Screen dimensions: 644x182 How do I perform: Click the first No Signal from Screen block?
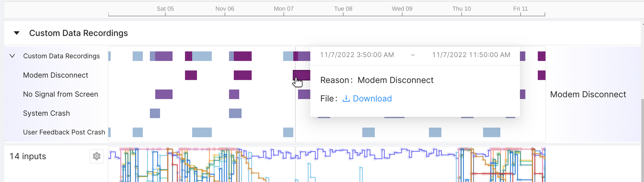tap(164, 94)
